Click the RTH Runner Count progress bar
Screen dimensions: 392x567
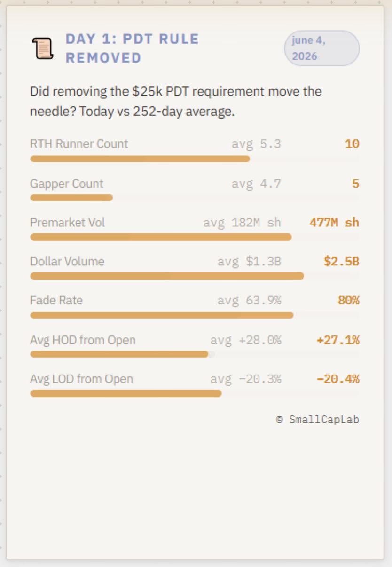coord(195,159)
